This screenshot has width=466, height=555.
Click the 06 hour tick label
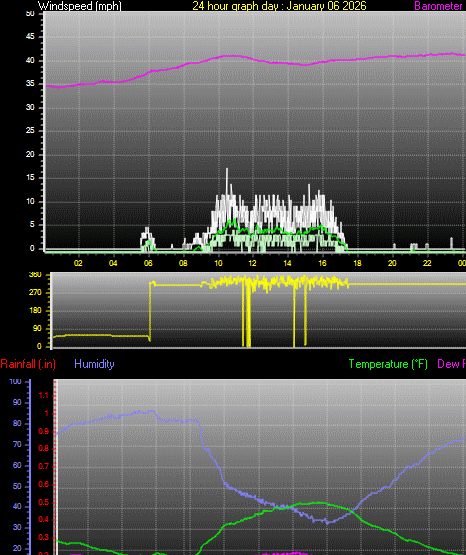148,263
